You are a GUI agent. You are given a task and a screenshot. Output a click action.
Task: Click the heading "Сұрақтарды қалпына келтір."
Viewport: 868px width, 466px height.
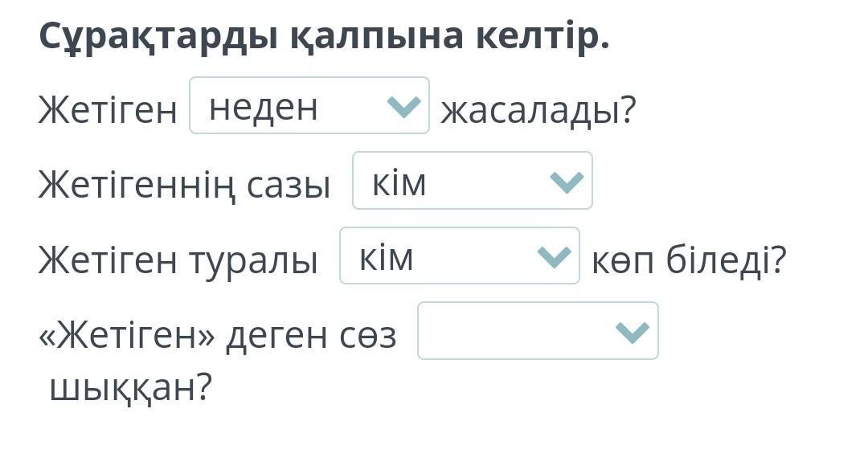tap(324, 36)
